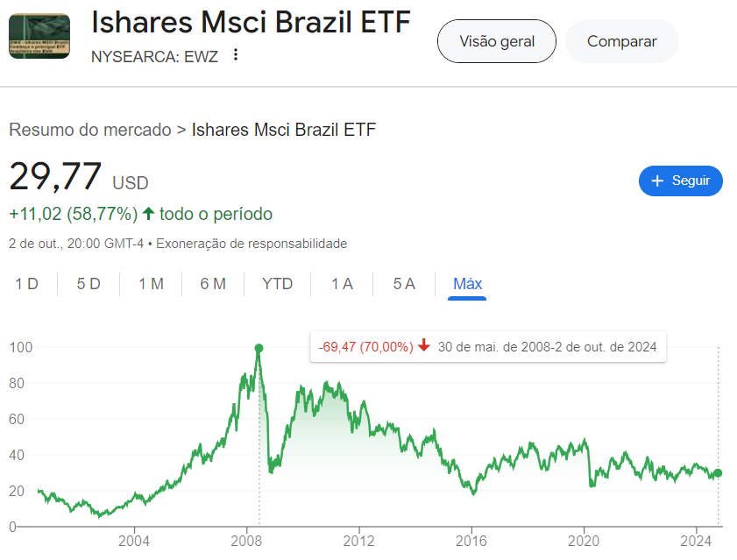Click the Ishares ETF thumbnail image
The height and width of the screenshot is (560, 737).
click(x=39, y=36)
